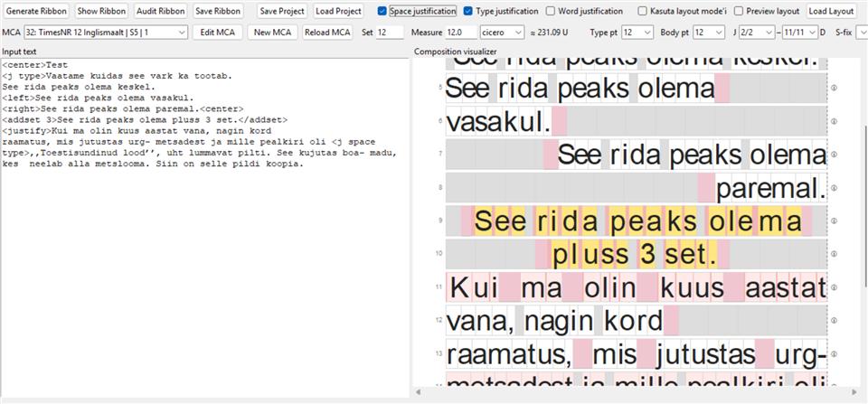Click Save Ribbon button
The height and width of the screenshot is (404, 868).
pyautogui.click(x=218, y=11)
